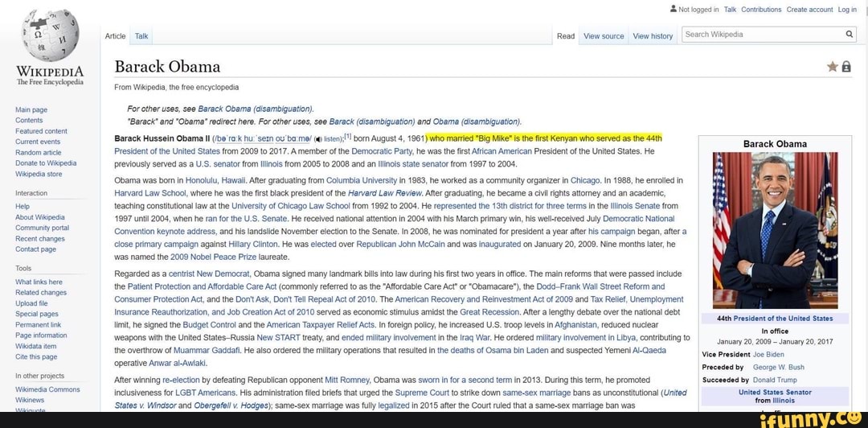Open Featured content sidebar link
This screenshot has width=868, height=428.
tap(41, 131)
